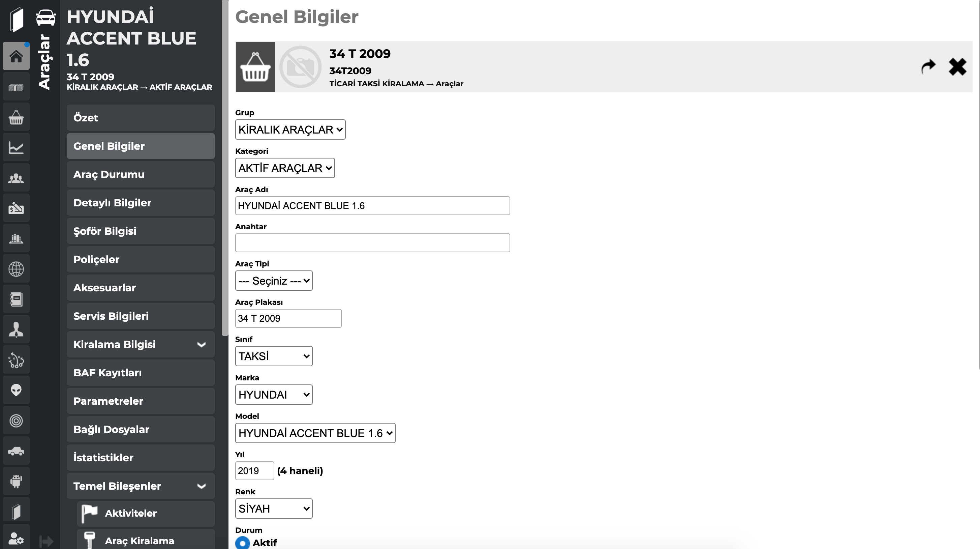Image resolution: width=980 pixels, height=549 pixels.
Task: Open the Araç Durumu menu item
Action: tap(141, 174)
